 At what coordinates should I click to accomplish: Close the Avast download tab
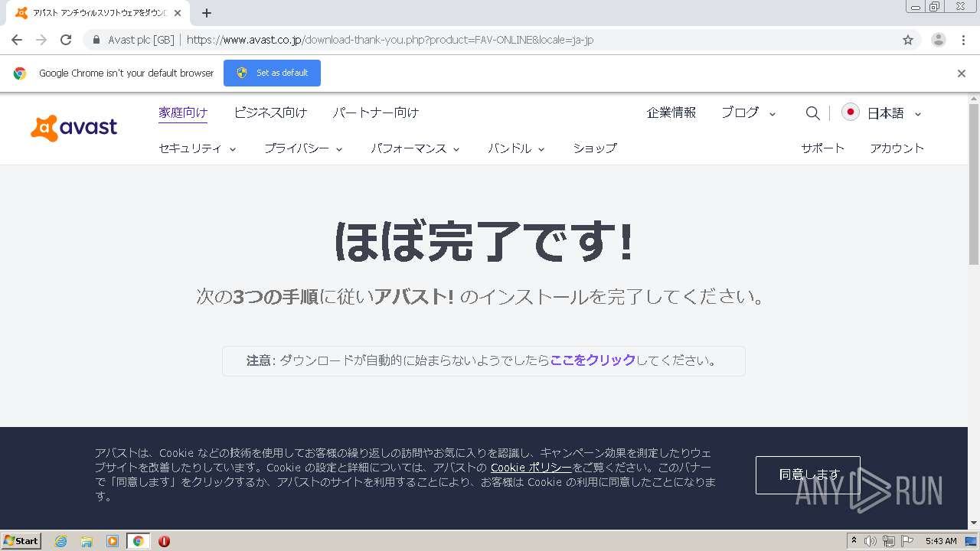(x=178, y=13)
